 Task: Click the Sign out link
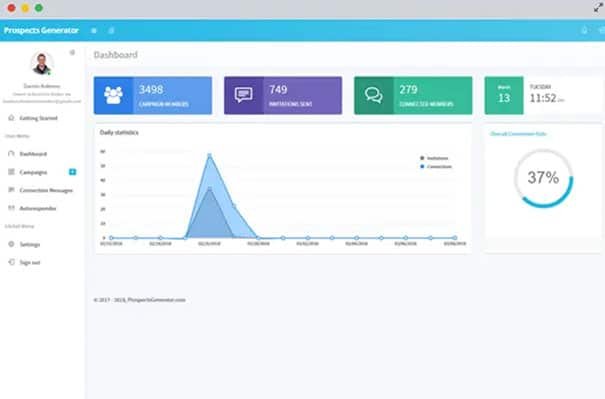(24, 262)
